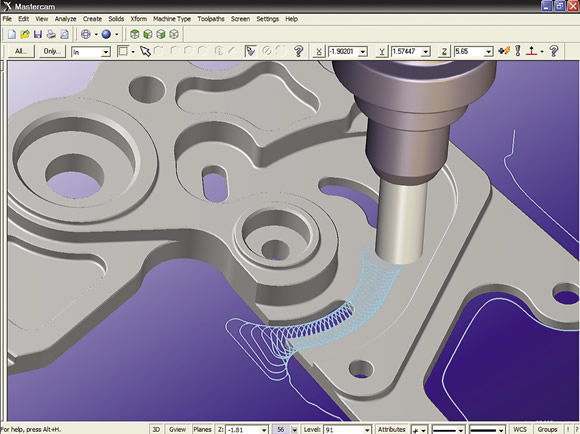Screen dimensions: 580x434
Task: Click the arrow cursor select icon
Action: click(145, 51)
